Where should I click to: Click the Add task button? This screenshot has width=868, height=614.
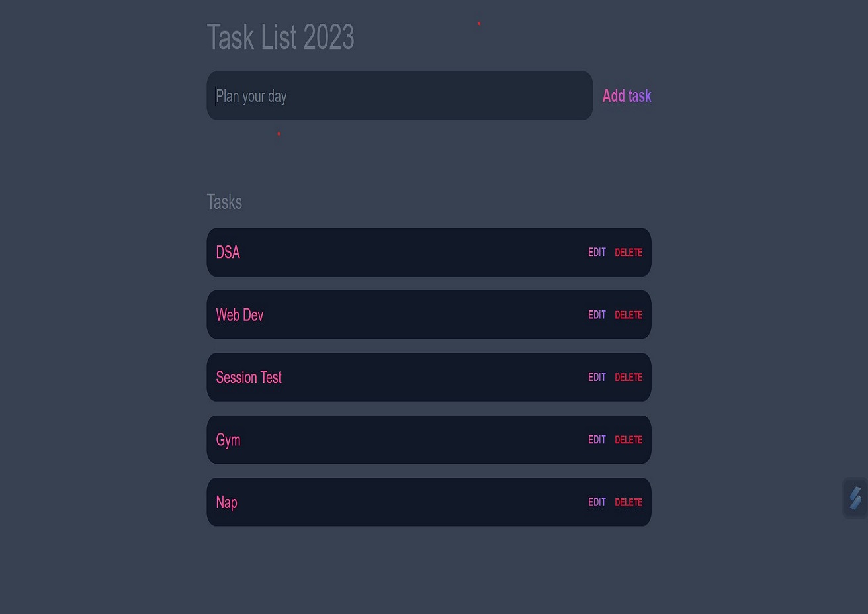click(627, 96)
